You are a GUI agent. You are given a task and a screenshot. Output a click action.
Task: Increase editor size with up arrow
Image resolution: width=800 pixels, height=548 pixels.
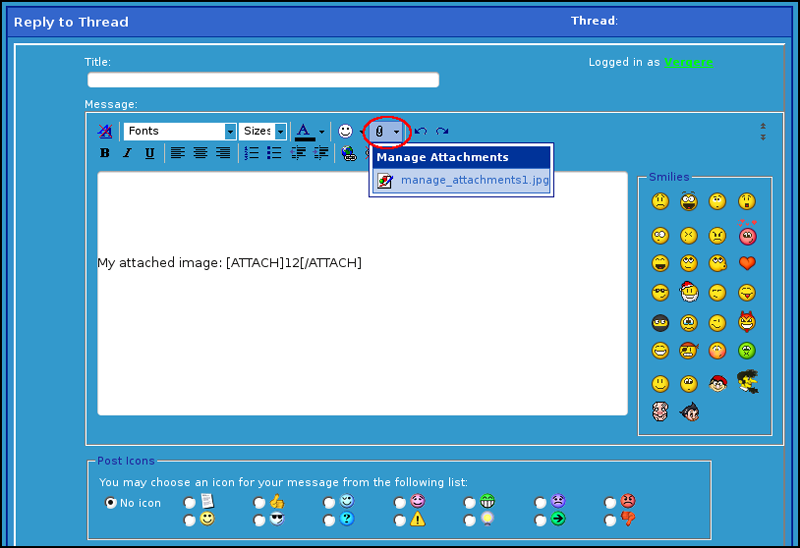(763, 126)
